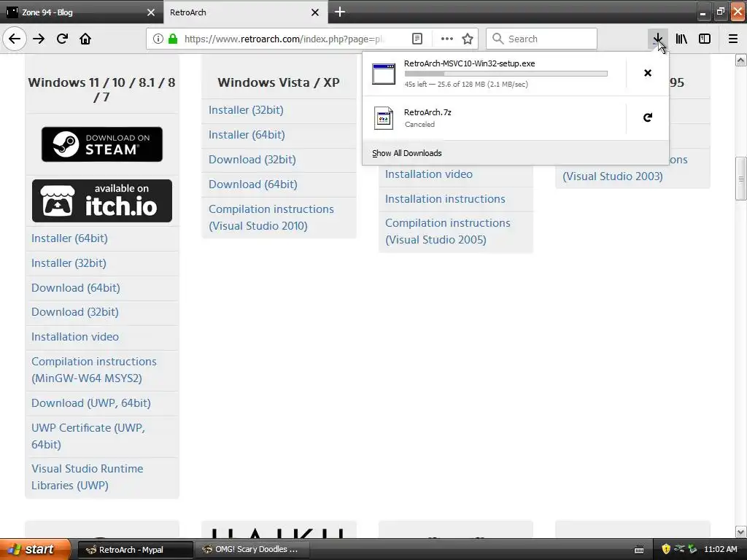This screenshot has width=747, height=560.
Task: Click the scrollbar up arrow
Action: (741, 60)
